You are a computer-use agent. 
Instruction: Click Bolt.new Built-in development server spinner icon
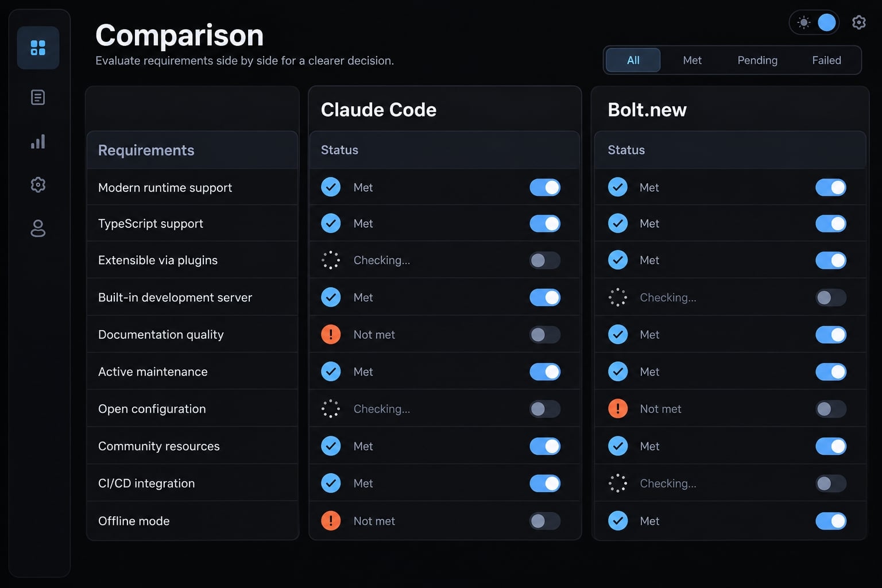618,297
